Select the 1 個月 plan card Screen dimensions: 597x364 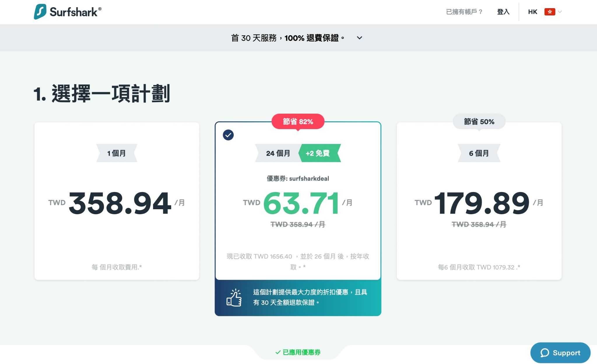pyautogui.click(x=117, y=201)
